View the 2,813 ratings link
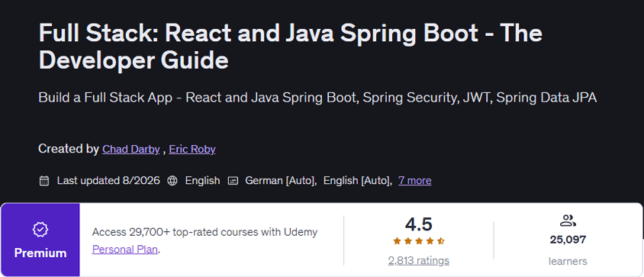Screen dimensions: 644x277 click(418, 260)
